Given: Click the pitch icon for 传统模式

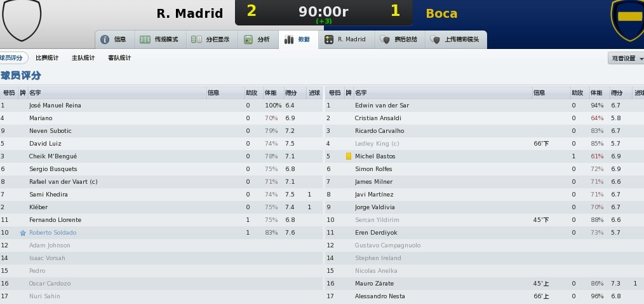Looking at the screenshot, I should pos(145,39).
